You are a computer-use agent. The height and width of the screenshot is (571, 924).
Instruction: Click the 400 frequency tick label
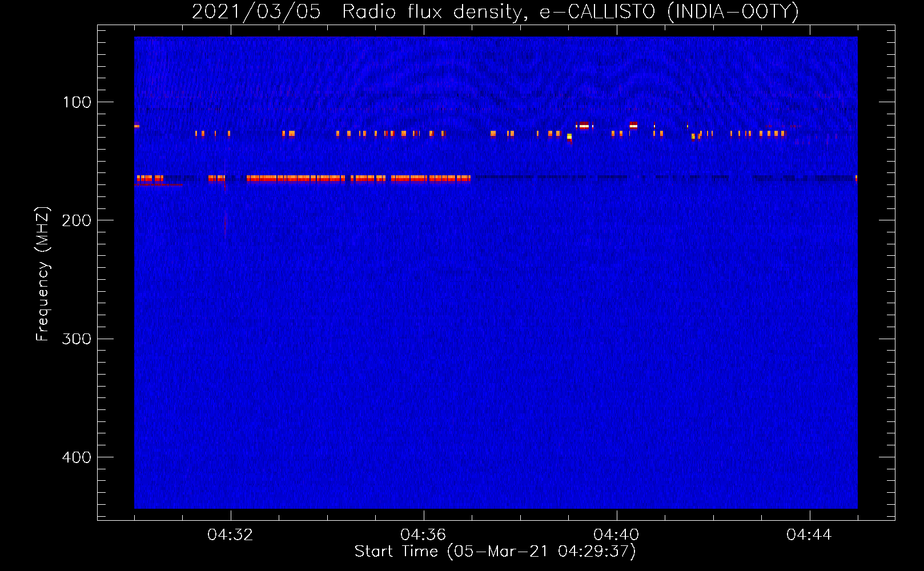pyautogui.click(x=77, y=457)
